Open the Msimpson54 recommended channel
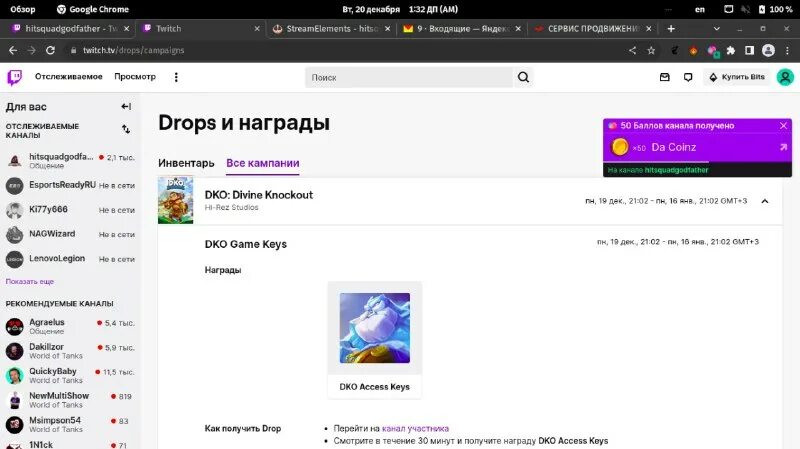Viewport: 800px width, 449px height. [x=70, y=424]
